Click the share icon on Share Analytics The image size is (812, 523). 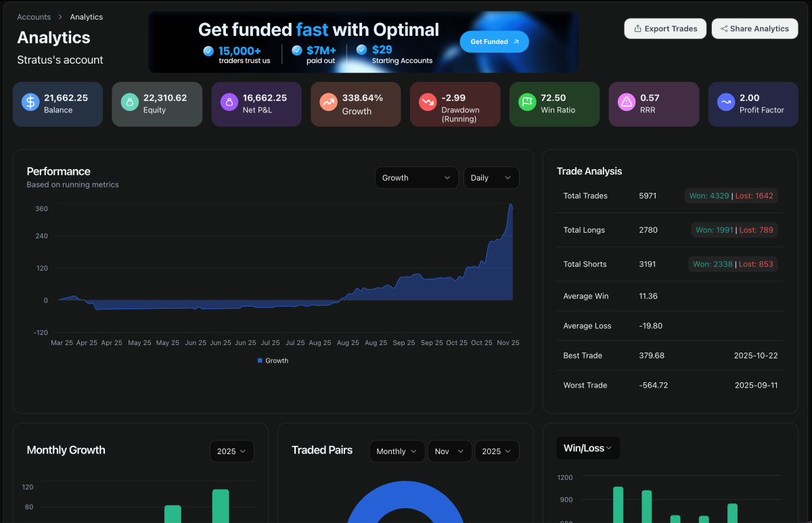725,28
